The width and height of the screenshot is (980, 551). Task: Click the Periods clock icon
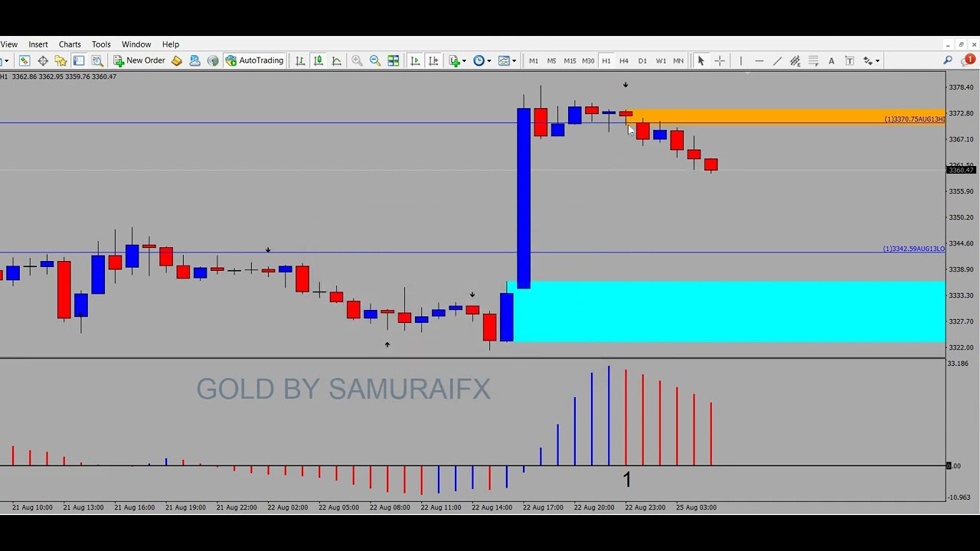click(479, 60)
